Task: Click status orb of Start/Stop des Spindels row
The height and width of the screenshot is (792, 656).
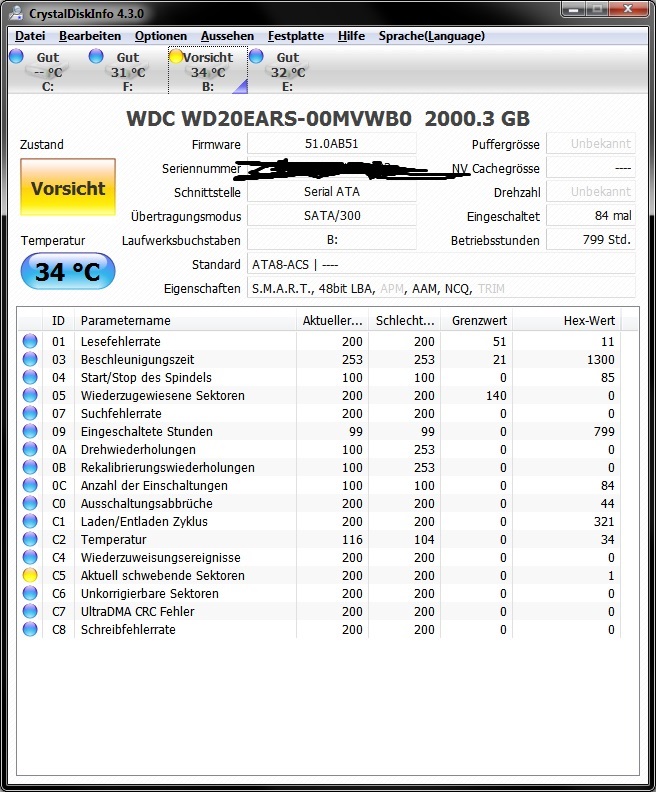Action: (x=30, y=377)
